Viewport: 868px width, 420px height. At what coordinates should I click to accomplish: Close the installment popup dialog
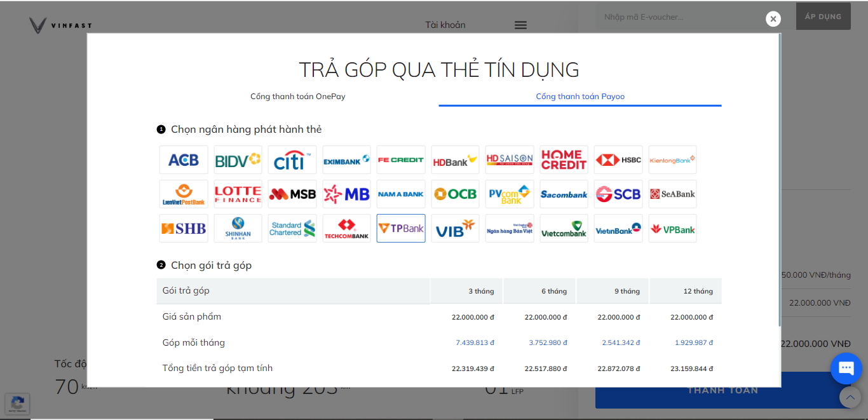coord(773,19)
